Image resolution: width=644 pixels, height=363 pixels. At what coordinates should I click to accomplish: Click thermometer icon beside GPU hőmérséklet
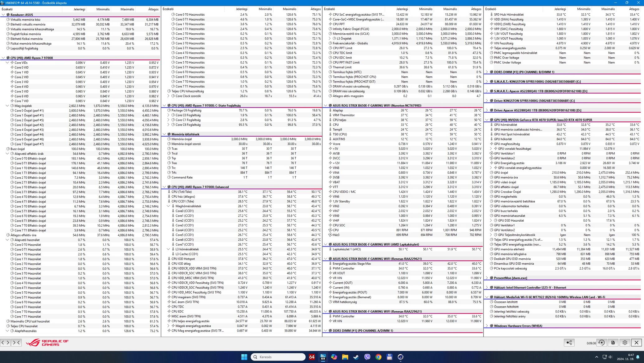tap(491, 125)
